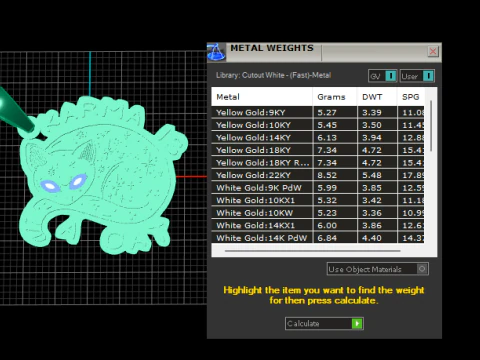This screenshot has height=360, width=480.
Task: Toggle the Use Object Materials indicator icon
Action: [x=422, y=269]
